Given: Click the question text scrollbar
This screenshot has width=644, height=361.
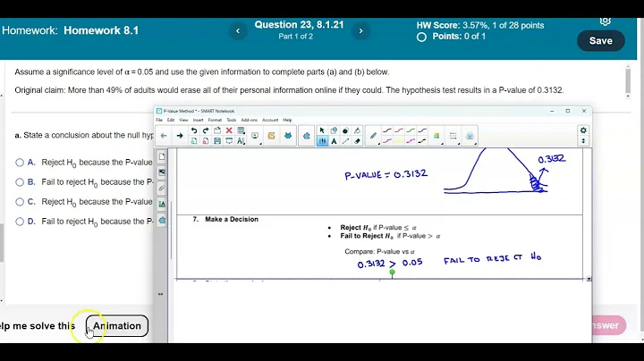Looking at the screenshot, I should (x=628, y=80).
